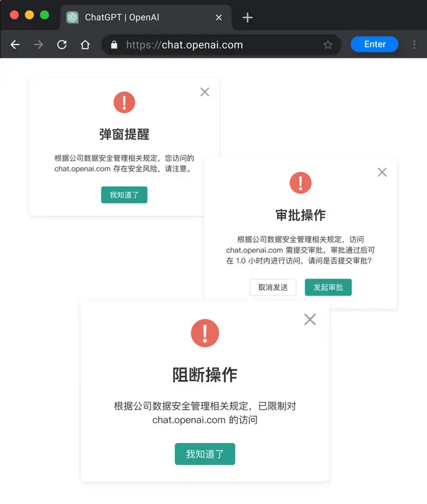Screen dimensions: 427x504
Task: Click the warning icon in 阻断操作
Action: point(205,333)
